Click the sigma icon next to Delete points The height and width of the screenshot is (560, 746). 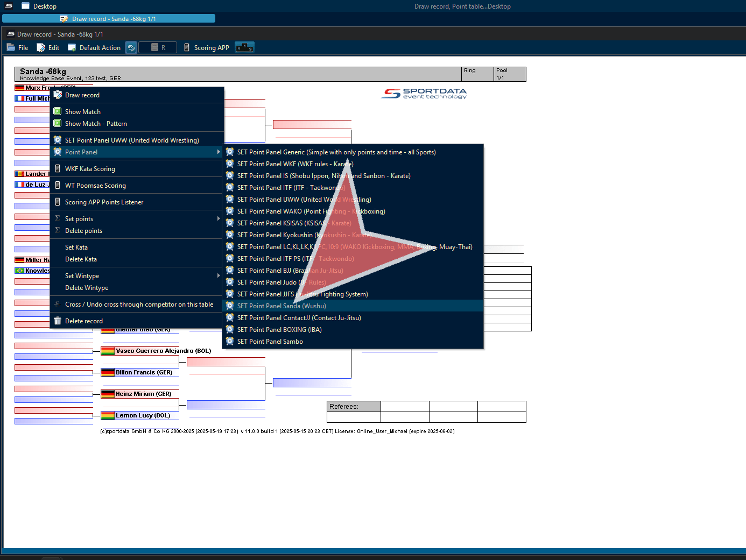[x=58, y=231]
